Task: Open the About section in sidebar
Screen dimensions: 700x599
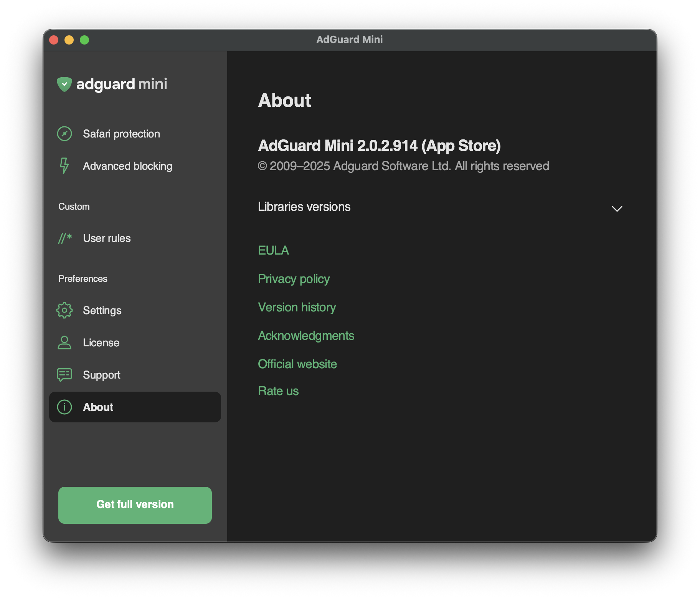Action: (98, 407)
